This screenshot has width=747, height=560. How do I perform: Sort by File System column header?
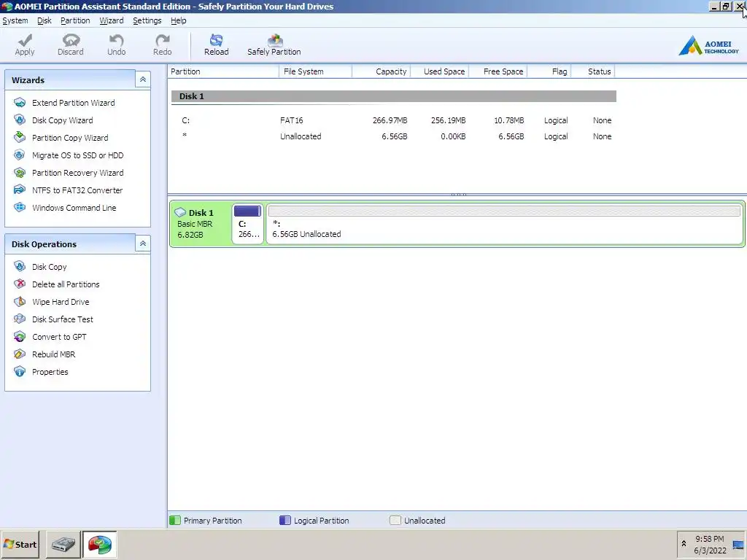click(315, 71)
